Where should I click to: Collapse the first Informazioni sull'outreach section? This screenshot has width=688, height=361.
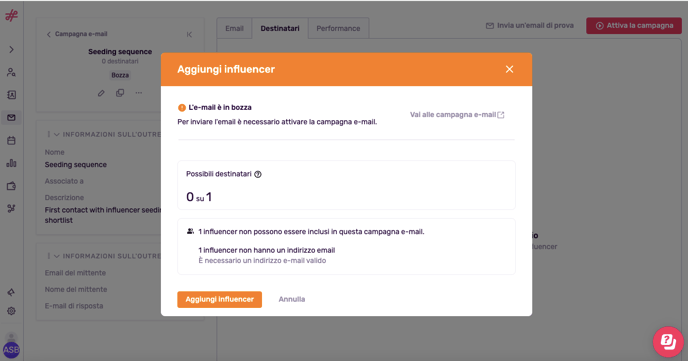[x=57, y=135]
